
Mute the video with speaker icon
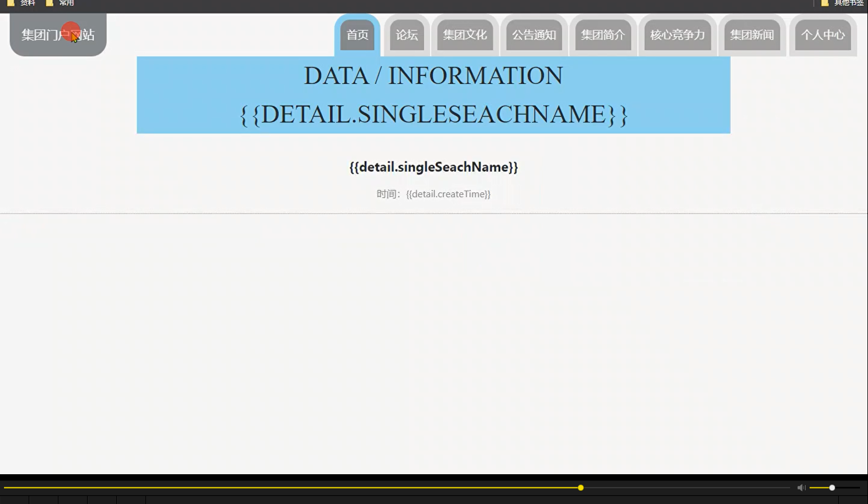[801, 488]
